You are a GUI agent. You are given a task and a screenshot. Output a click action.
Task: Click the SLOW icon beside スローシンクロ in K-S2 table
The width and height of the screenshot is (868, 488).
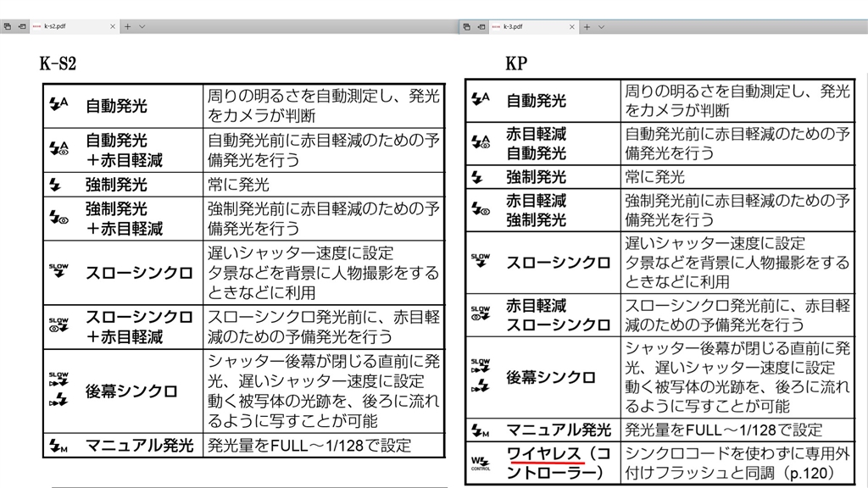(58, 271)
